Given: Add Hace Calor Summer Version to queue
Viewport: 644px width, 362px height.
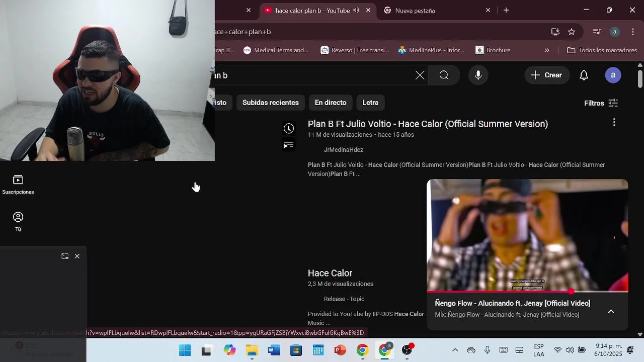Looking at the screenshot, I should coord(288,145).
